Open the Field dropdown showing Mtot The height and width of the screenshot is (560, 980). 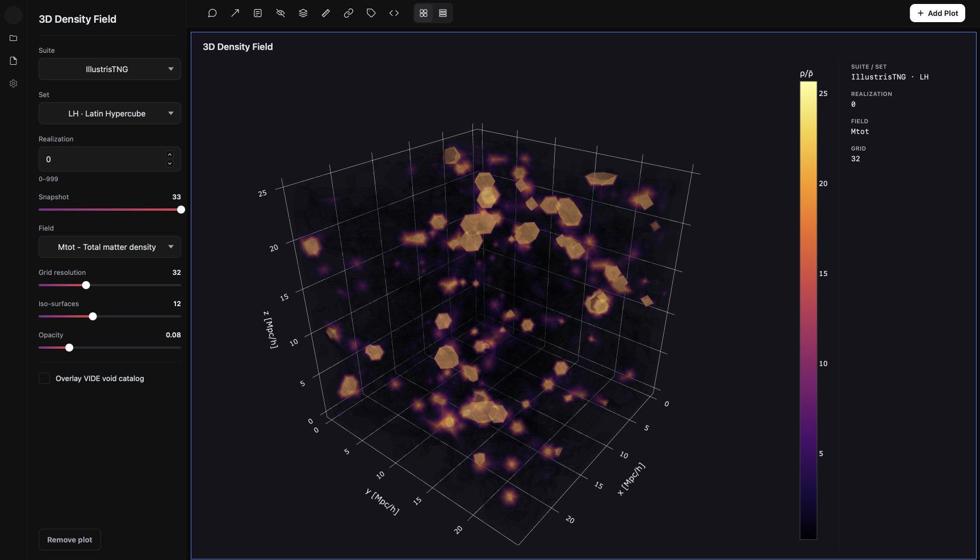(x=110, y=247)
